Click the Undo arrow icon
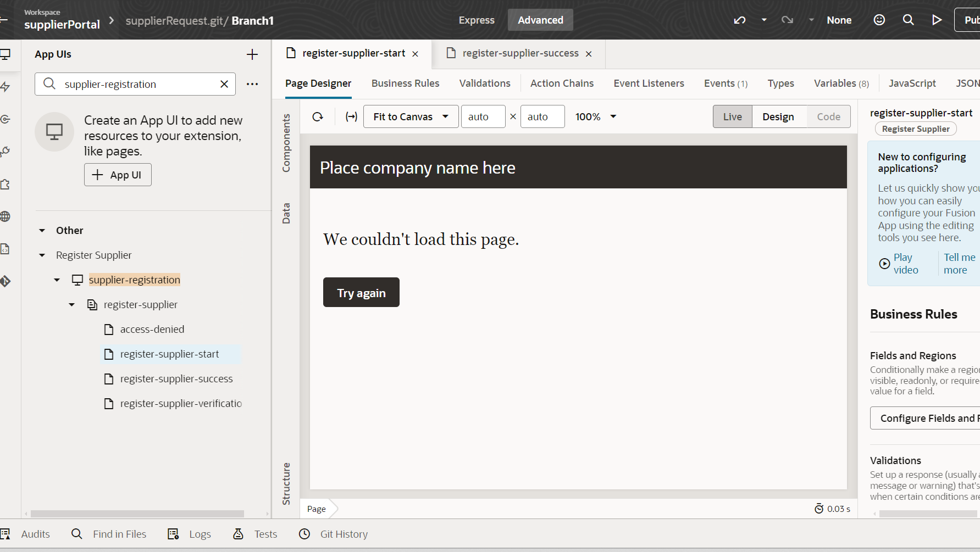This screenshot has width=980, height=552. [x=740, y=20]
